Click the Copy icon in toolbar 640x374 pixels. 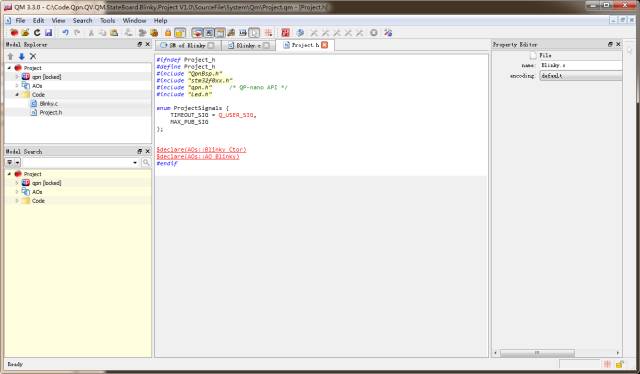(102, 33)
